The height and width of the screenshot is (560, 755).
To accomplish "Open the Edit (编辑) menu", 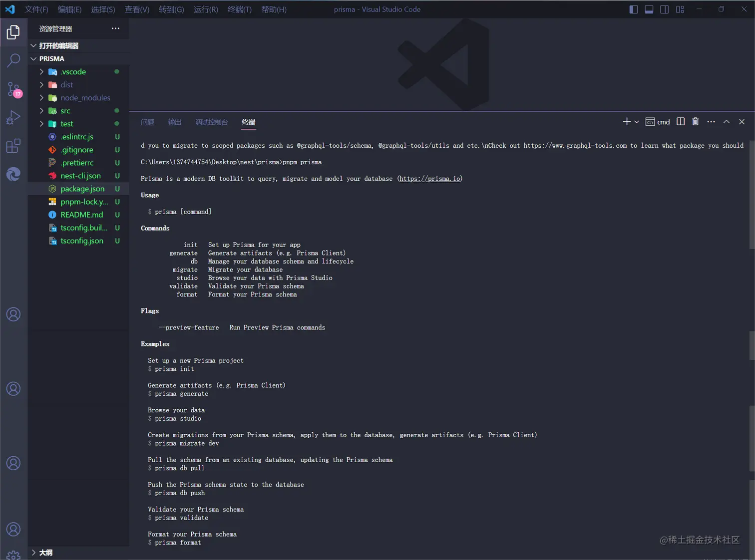I will point(69,9).
